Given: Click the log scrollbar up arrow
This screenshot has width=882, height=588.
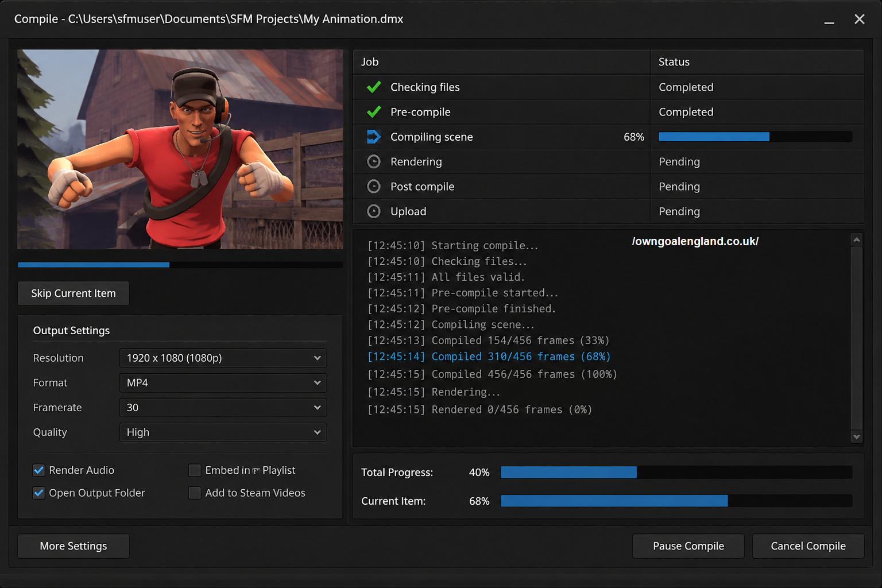Looking at the screenshot, I should click(x=856, y=239).
